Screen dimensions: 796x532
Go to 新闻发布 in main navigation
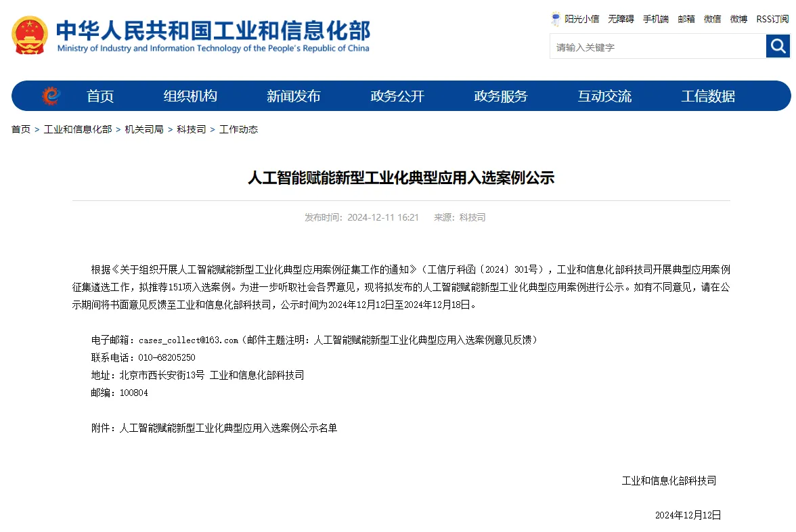293,96
